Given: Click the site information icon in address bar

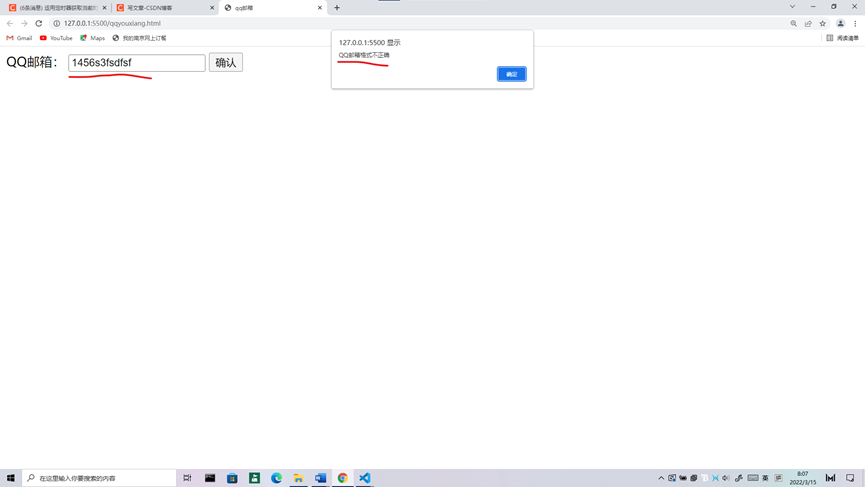Looking at the screenshot, I should [x=56, y=23].
